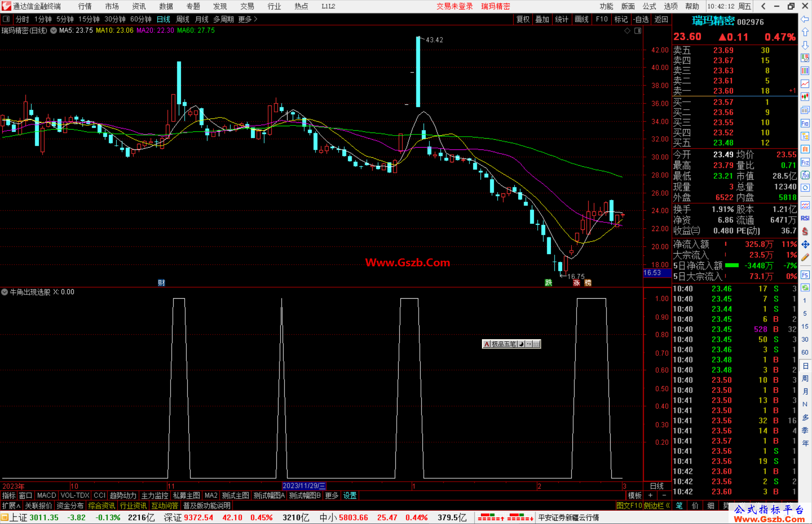Image resolution: width=812 pixels, height=524 pixels.
Task: Open the -自选 dropdown
Action: 641,19
